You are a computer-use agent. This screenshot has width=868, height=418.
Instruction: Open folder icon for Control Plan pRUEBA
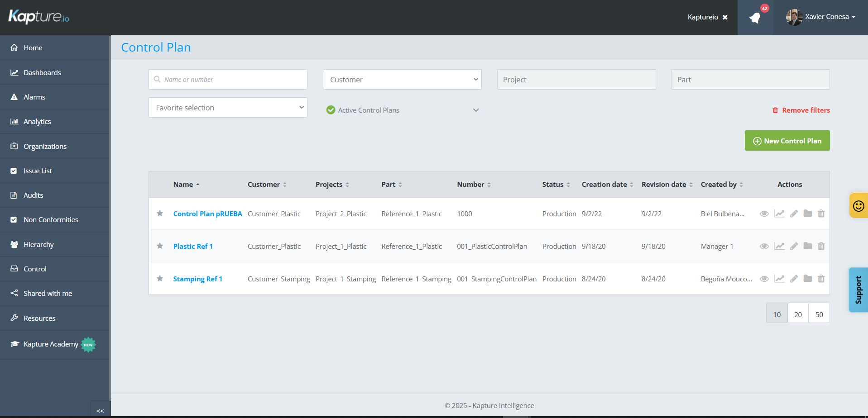pyautogui.click(x=808, y=213)
